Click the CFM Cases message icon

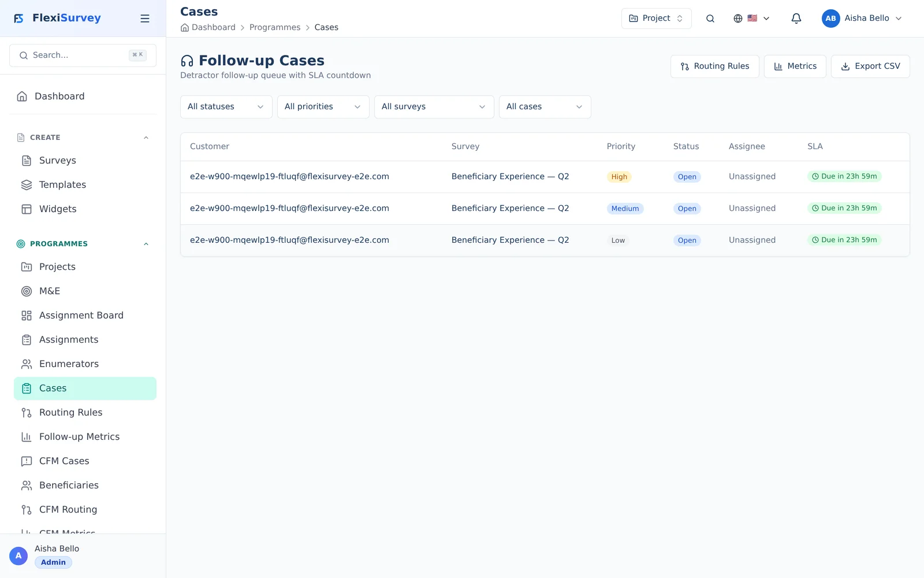click(x=27, y=461)
